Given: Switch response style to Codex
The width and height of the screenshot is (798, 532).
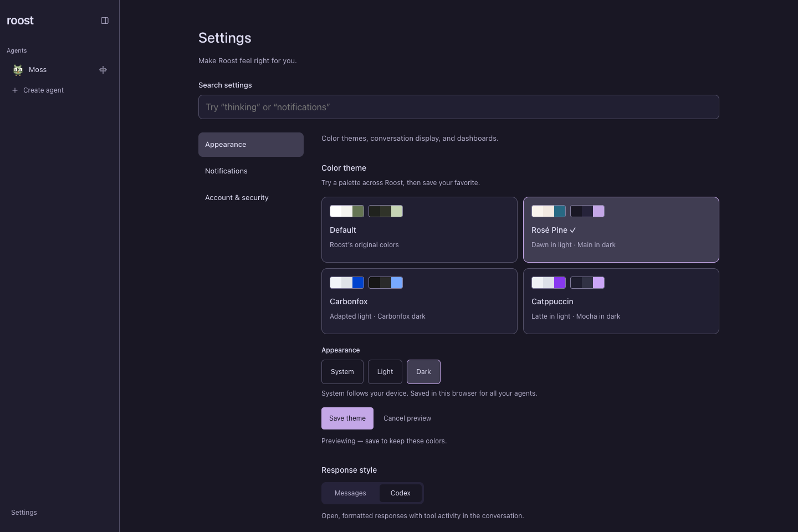Looking at the screenshot, I should pos(401,493).
